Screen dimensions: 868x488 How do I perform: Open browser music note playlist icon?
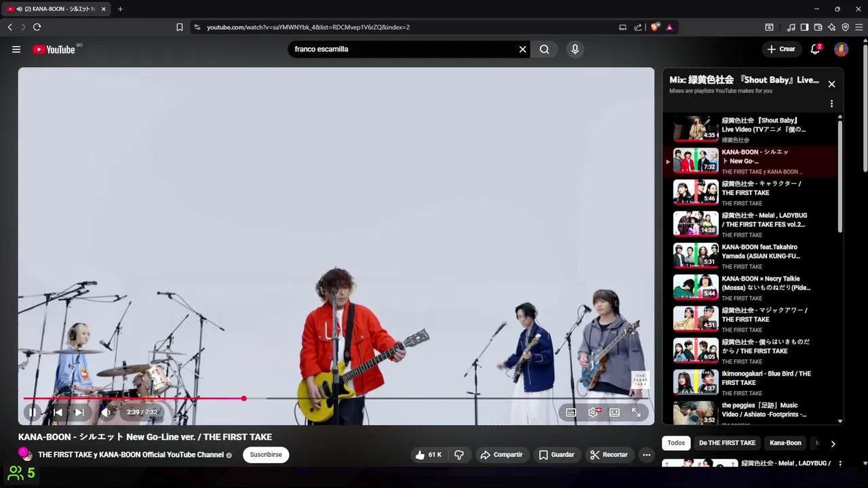791,27
